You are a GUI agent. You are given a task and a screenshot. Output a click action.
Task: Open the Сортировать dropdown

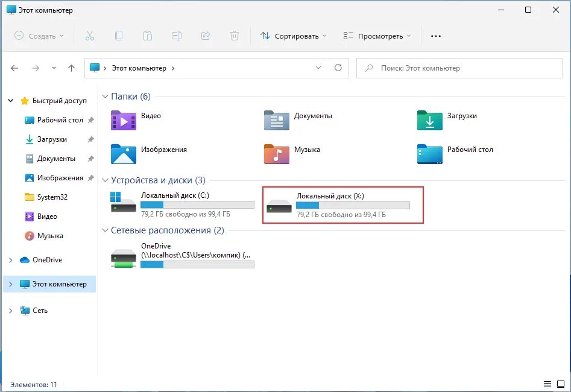click(x=293, y=36)
